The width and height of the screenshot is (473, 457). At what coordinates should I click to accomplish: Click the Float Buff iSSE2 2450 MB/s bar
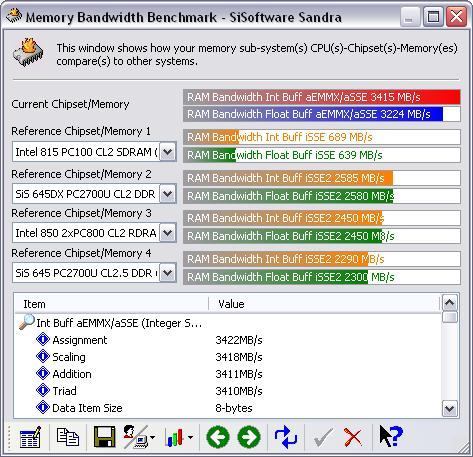322,236
